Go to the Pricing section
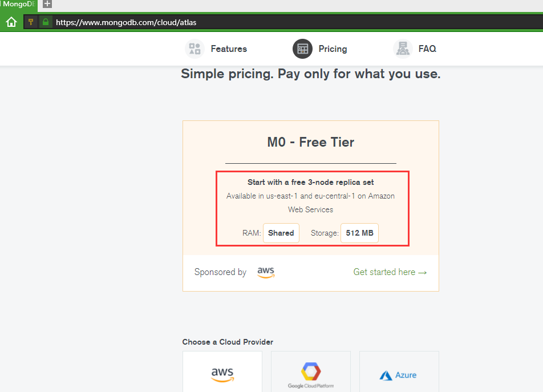Image resolution: width=543 pixels, height=392 pixels. click(333, 49)
